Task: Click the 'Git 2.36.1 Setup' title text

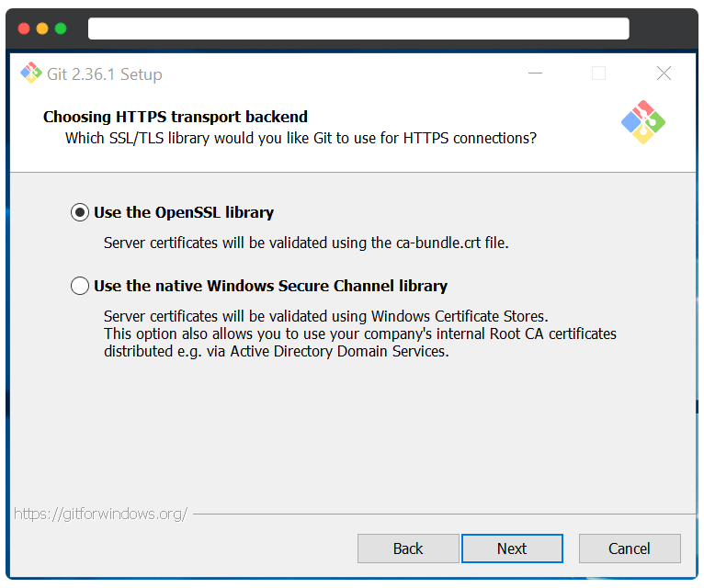Action: 105,74
